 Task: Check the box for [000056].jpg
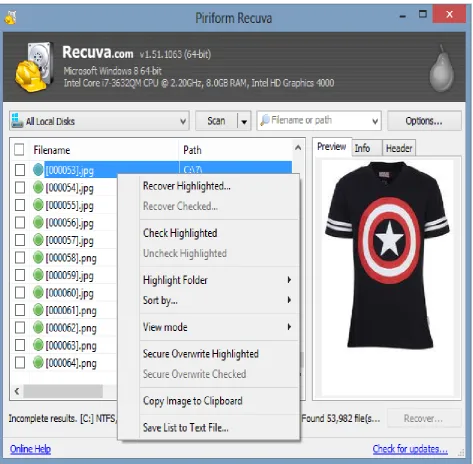[x=20, y=222]
